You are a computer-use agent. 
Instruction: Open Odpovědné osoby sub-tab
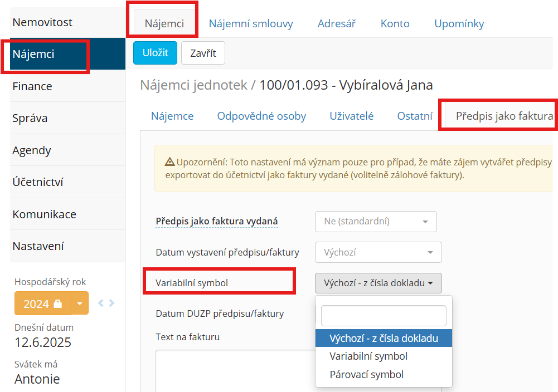tap(261, 116)
